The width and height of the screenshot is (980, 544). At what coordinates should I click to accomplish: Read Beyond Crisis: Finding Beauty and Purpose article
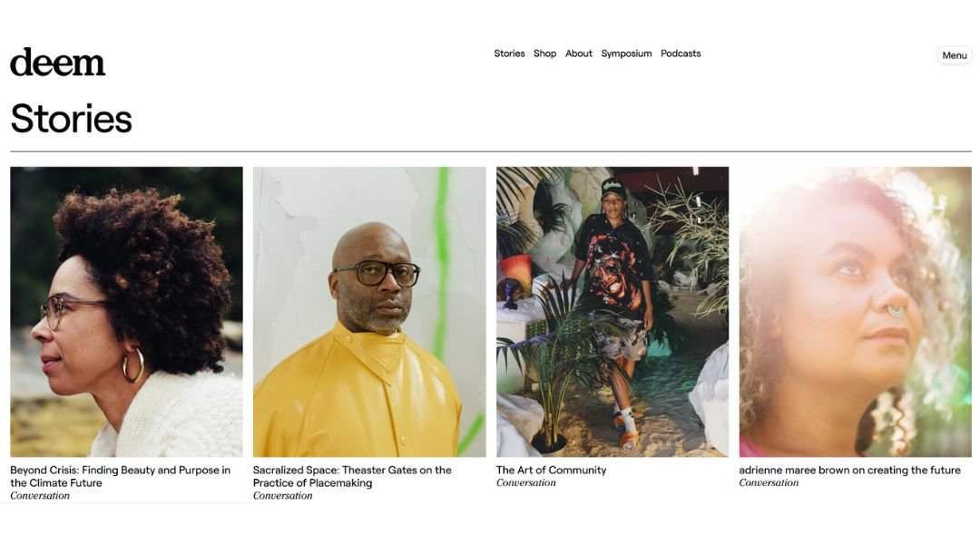tap(120, 476)
